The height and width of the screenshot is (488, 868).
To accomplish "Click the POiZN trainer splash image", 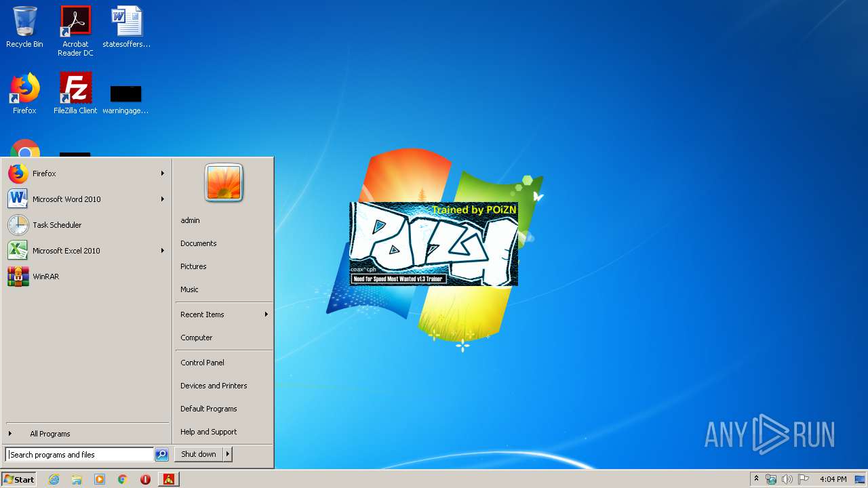I will click(x=433, y=244).
